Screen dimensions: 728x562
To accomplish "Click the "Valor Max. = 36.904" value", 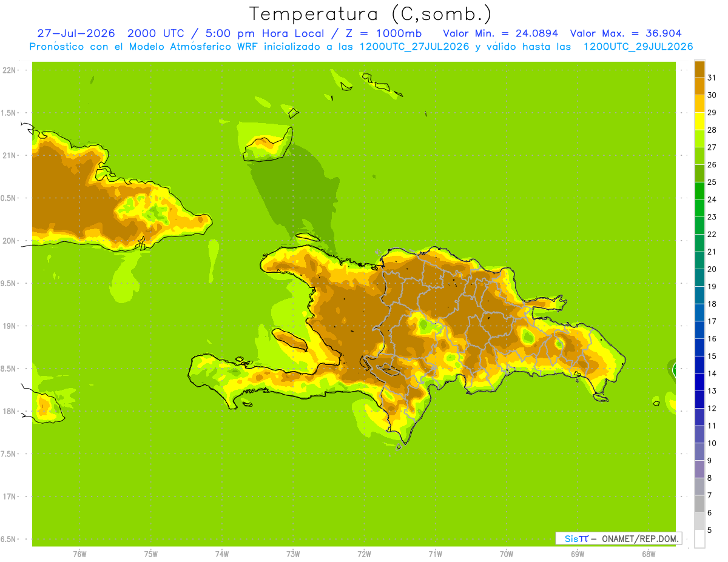I will tap(626, 33).
